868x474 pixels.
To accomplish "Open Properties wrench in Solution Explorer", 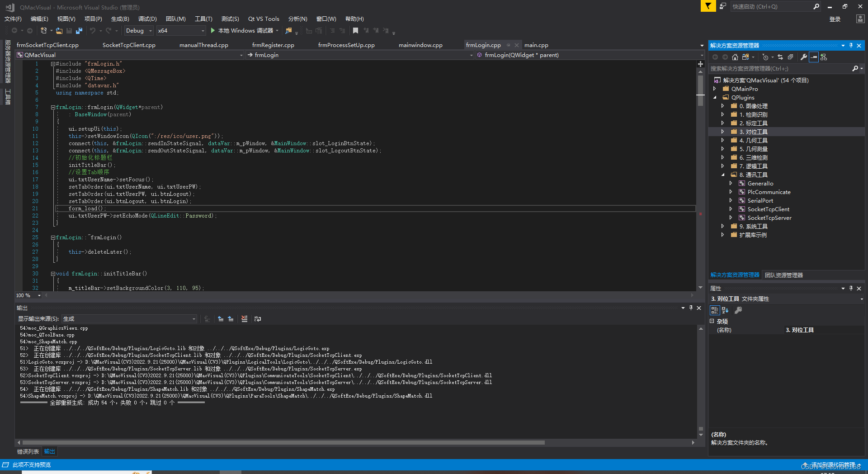I will [x=804, y=57].
